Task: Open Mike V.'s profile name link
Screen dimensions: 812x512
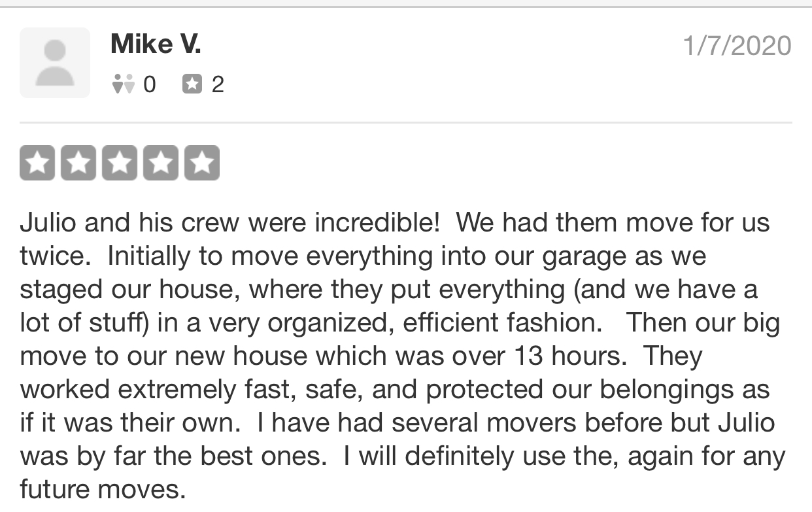Action: (x=156, y=44)
